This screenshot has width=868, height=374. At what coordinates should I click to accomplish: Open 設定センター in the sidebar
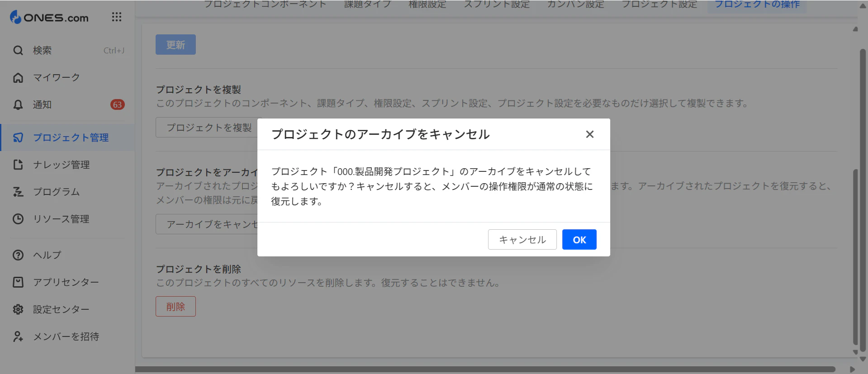pos(68,309)
